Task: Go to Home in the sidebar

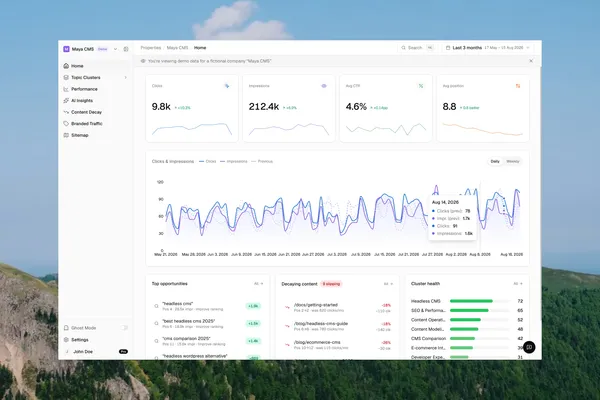Action: tap(96, 66)
